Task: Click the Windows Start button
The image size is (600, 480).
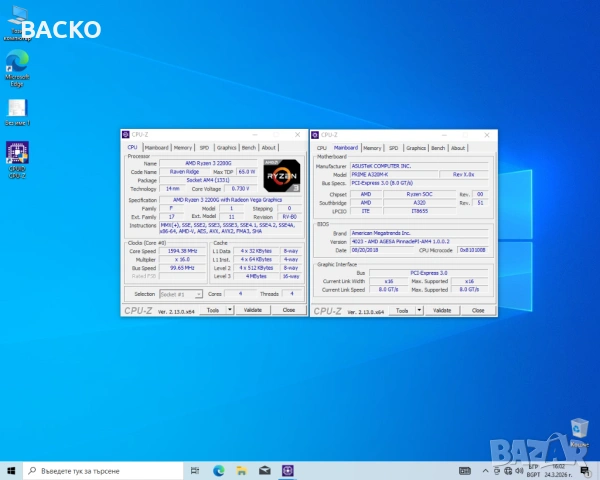Action: coord(9,469)
